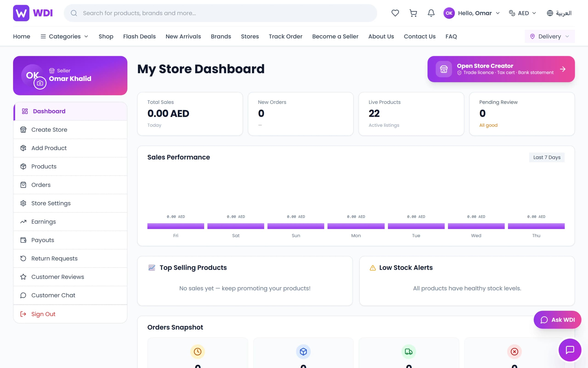Select Dashboard in sidebar
Screen dimensions: 588x368
(x=70, y=111)
